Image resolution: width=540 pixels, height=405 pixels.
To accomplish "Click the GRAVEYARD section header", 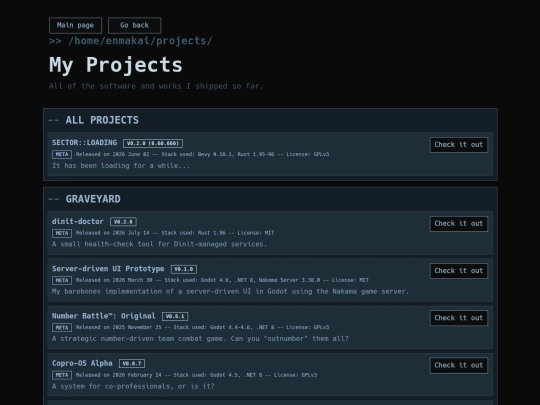I will click(93, 199).
